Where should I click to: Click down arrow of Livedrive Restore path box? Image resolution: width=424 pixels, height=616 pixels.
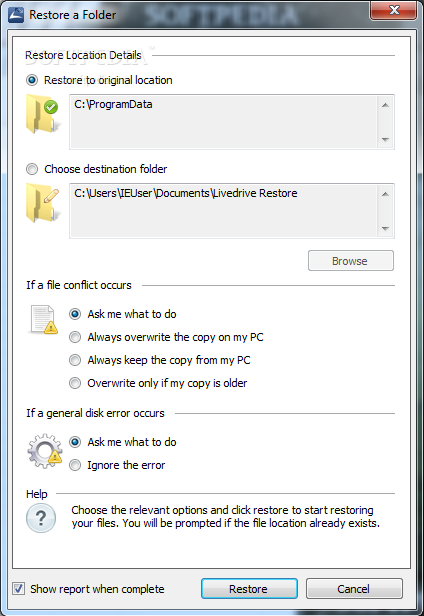click(385, 229)
